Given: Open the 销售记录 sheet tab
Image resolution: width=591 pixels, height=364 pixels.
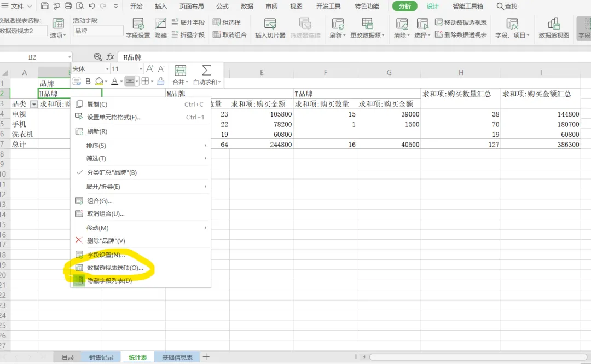Looking at the screenshot, I should [101, 357].
